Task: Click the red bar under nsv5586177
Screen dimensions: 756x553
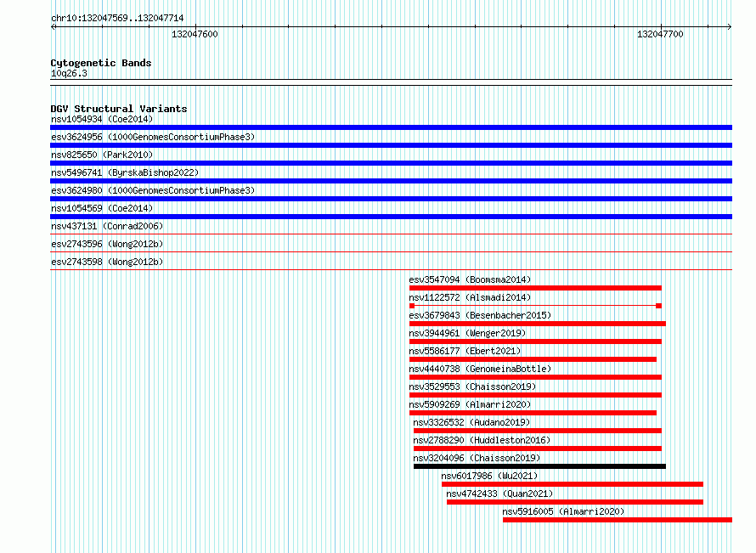Action: [x=533, y=359]
